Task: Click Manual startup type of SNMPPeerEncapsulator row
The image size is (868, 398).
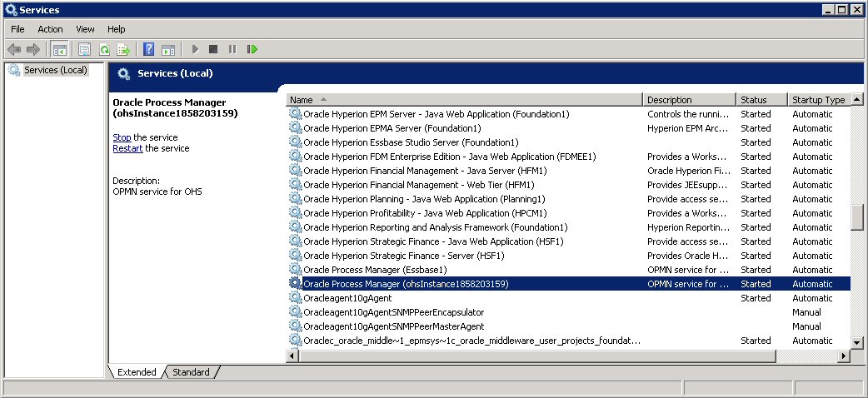Action: pyautogui.click(x=806, y=312)
